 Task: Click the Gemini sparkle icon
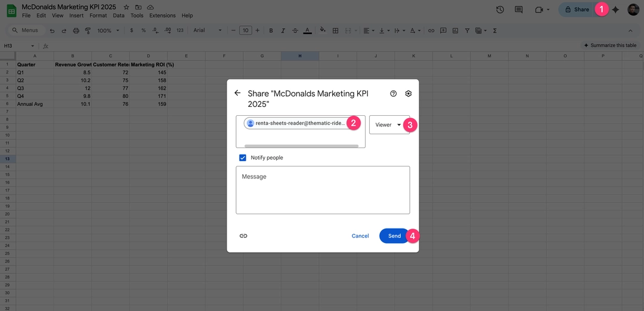click(615, 10)
